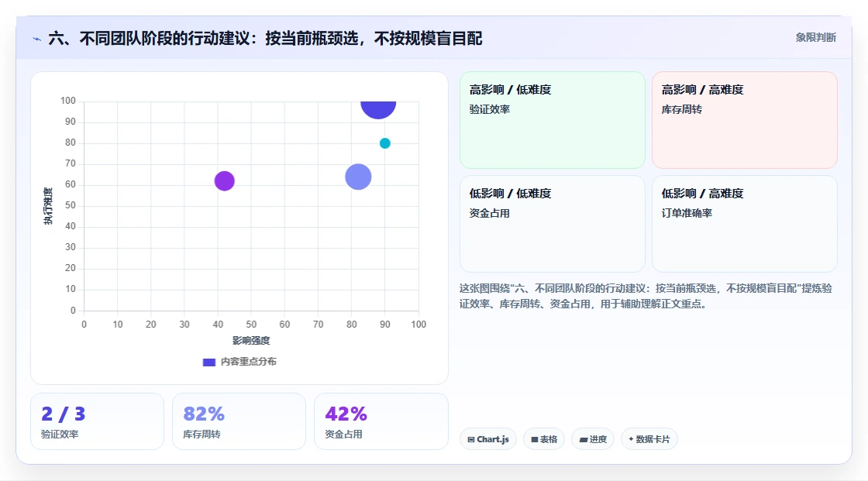868x481 pixels.
Task: Click the lightning icon beside the section title
Action: [x=37, y=39]
